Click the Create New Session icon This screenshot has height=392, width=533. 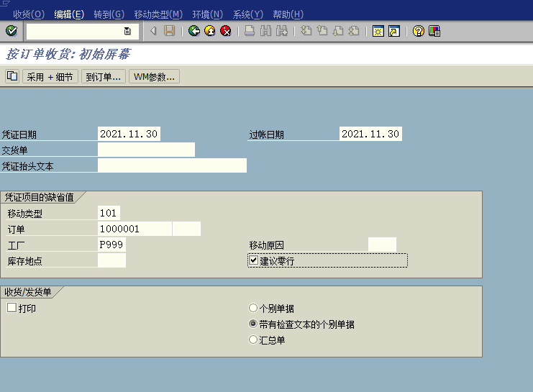click(378, 31)
